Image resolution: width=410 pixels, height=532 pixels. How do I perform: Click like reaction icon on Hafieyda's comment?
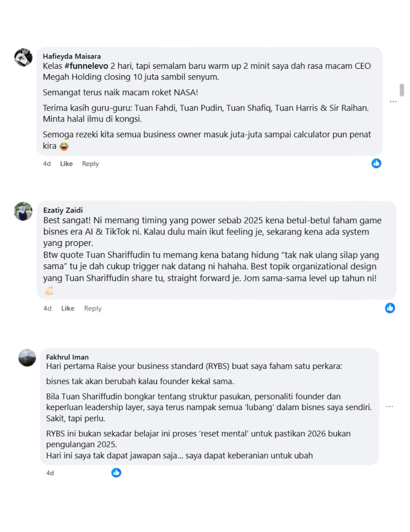tap(376, 163)
